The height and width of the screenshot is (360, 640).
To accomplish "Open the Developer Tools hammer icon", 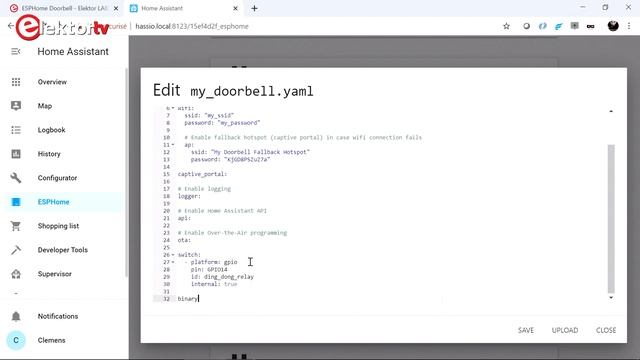I will 16,250.
